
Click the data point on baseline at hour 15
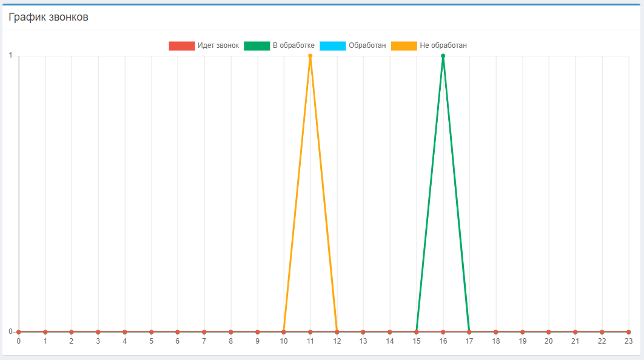[416, 332]
